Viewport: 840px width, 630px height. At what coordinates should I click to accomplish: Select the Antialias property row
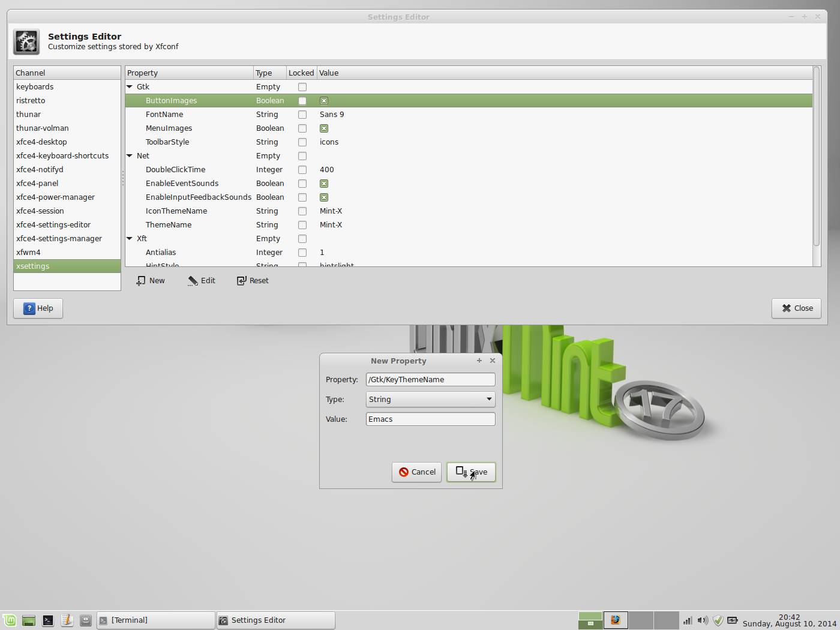[x=469, y=253]
